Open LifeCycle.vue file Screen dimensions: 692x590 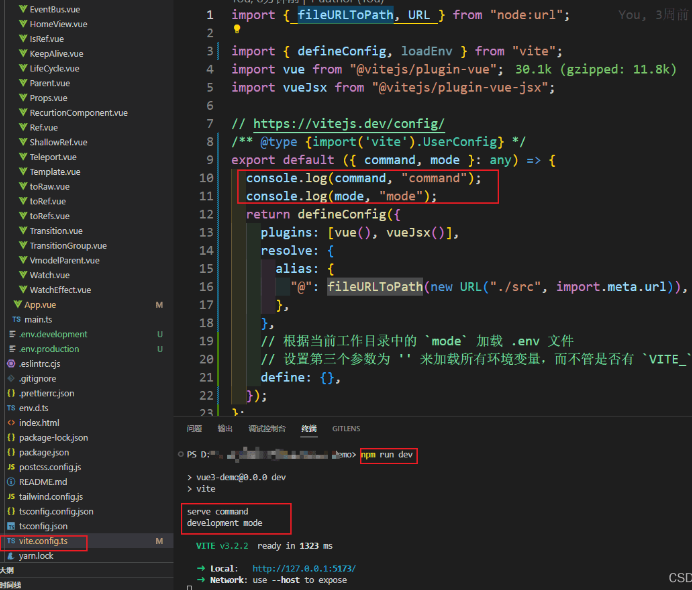point(54,68)
